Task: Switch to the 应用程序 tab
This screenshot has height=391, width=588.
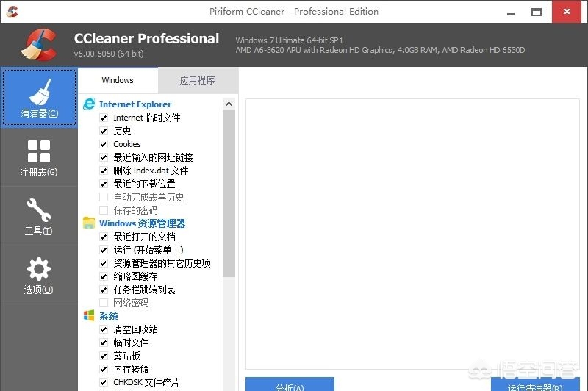Action: coord(198,80)
